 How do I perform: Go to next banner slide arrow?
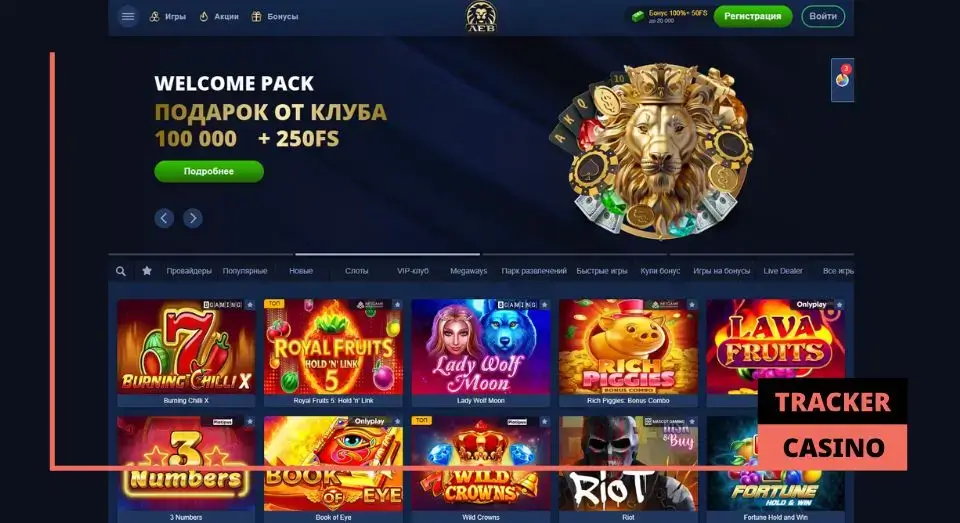(192, 217)
